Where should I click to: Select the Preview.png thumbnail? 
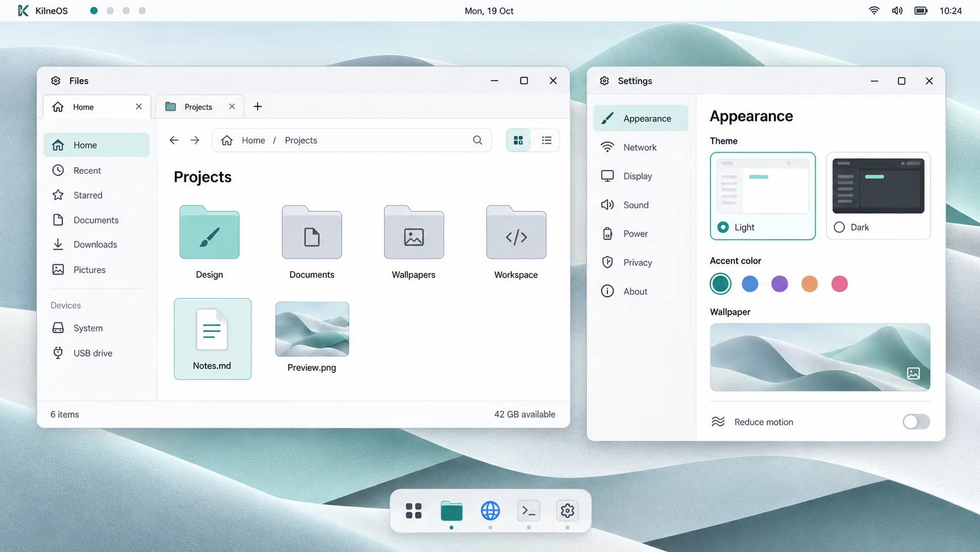[312, 329]
